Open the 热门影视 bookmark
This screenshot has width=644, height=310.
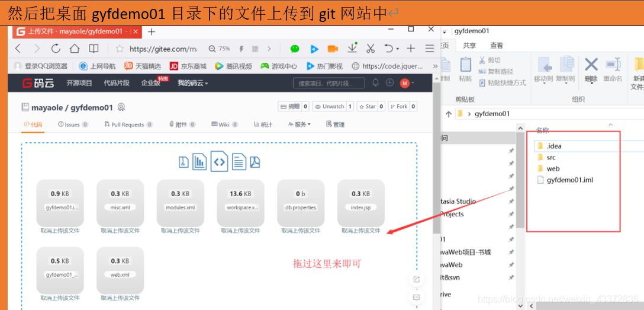point(324,66)
